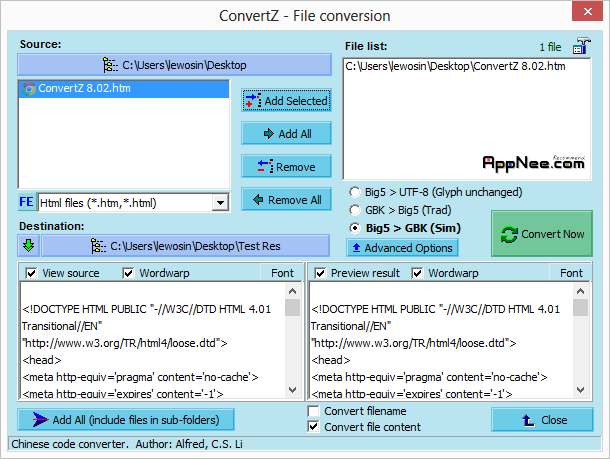Select Big5 > GBK (Sim) option

point(405,228)
